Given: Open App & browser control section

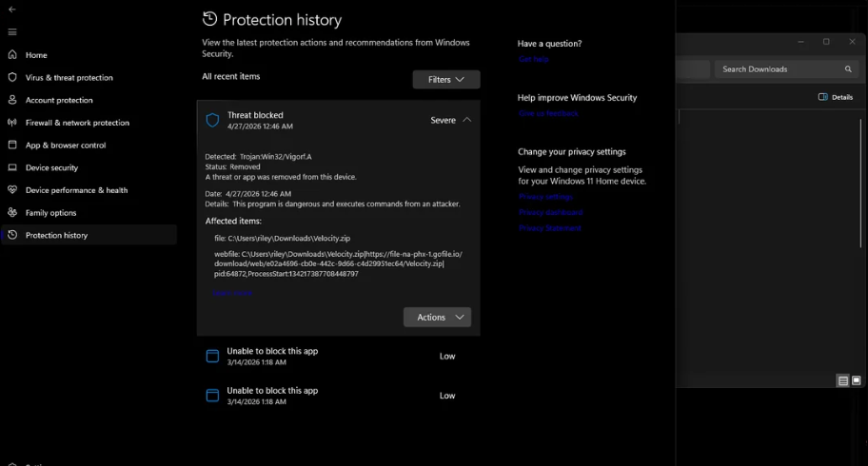Looking at the screenshot, I should pos(65,146).
